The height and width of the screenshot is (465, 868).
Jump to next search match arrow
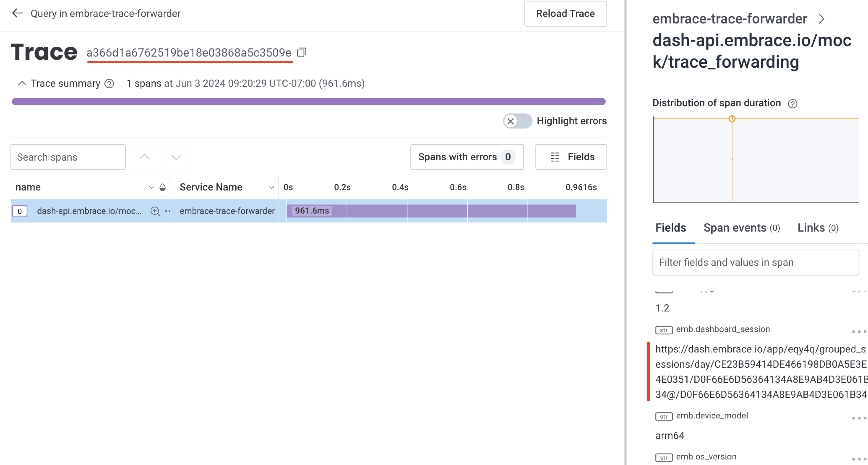(176, 157)
